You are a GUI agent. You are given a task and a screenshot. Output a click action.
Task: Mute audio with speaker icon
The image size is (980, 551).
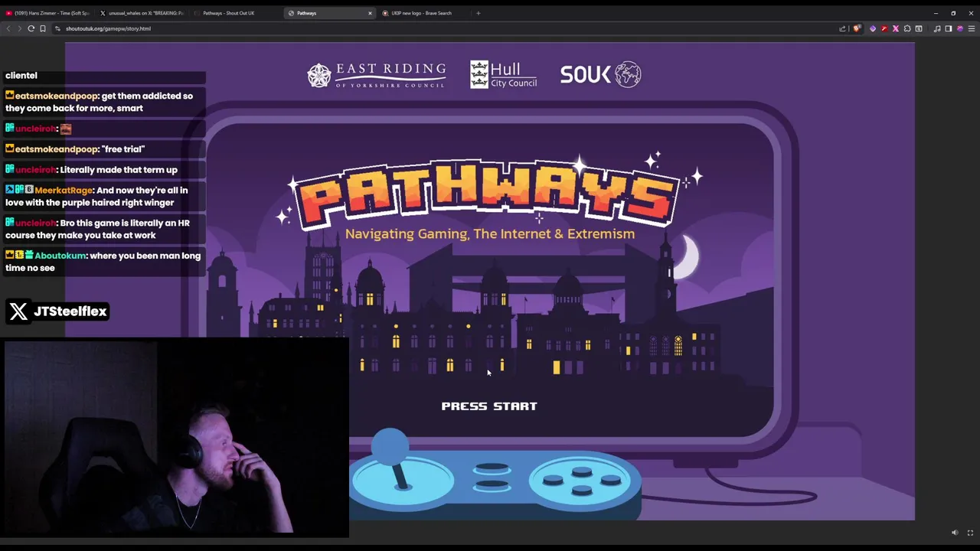point(955,533)
